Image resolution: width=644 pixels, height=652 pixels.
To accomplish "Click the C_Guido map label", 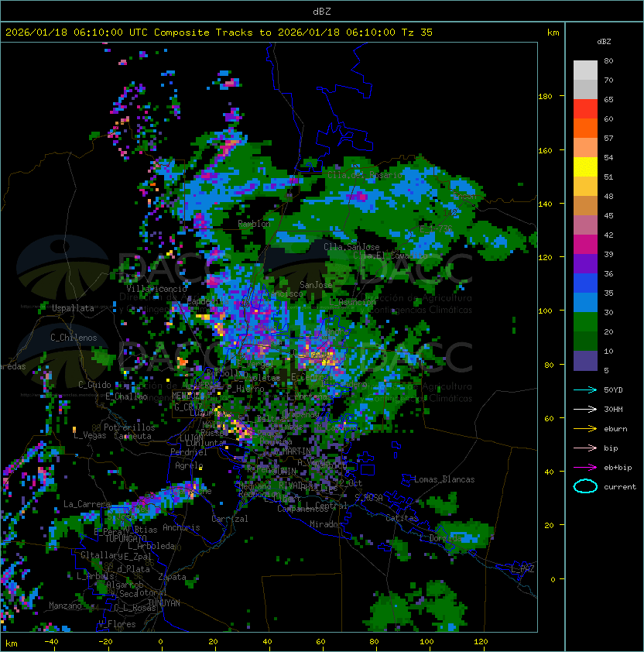I will coord(94,385).
